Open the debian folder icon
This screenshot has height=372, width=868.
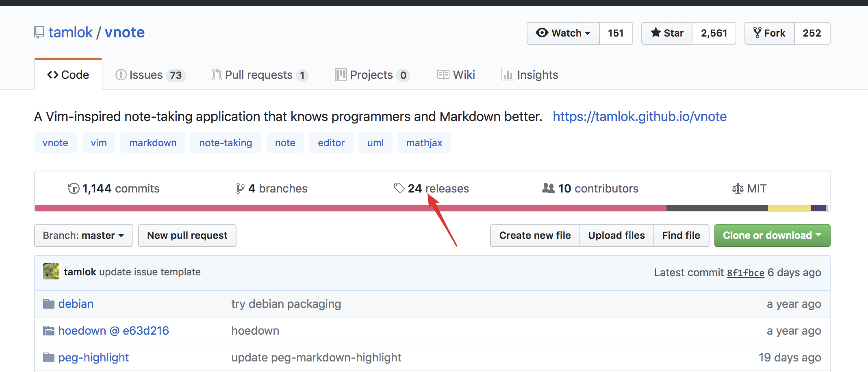pyautogui.click(x=49, y=304)
